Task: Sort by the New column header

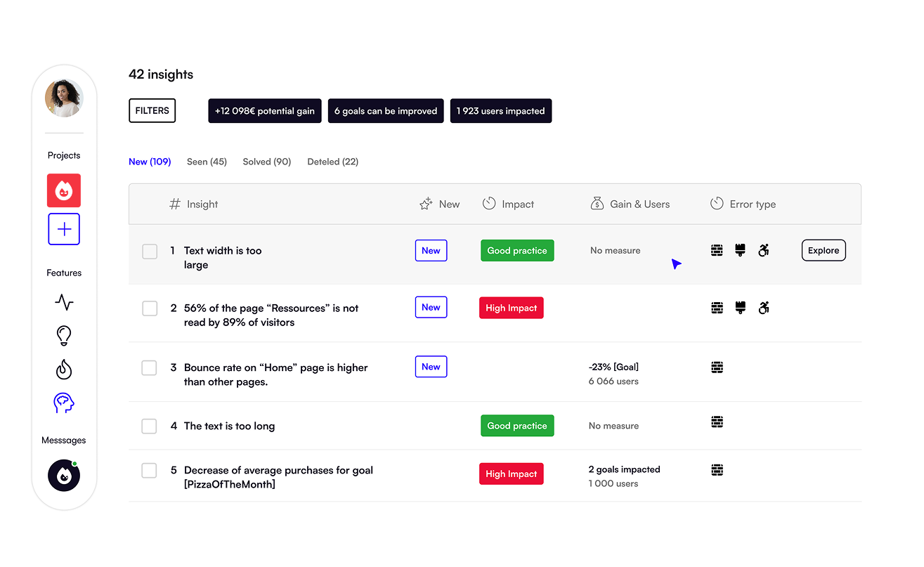Action: [x=449, y=204]
